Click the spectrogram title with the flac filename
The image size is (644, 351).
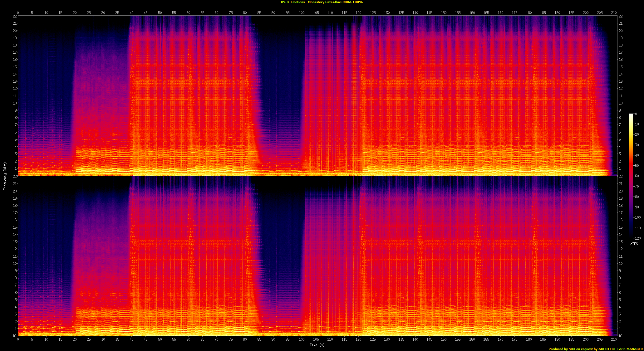click(322, 2)
